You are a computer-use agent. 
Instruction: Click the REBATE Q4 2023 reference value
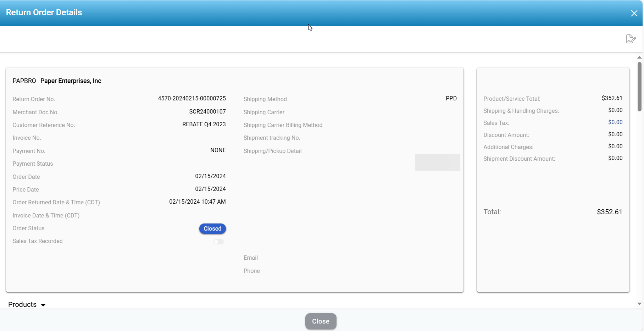click(204, 125)
